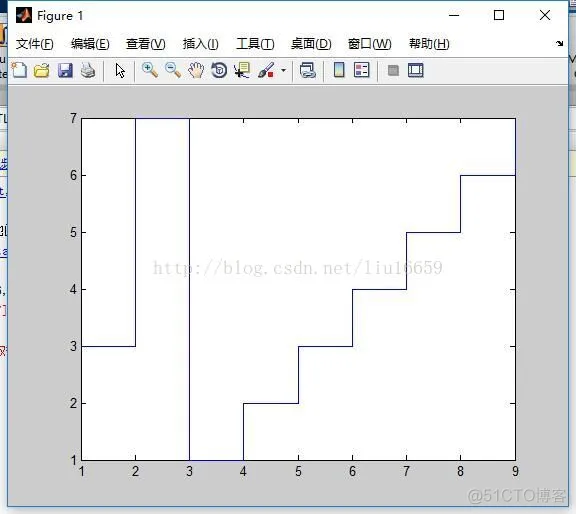Open the 桌面(D) menu
This screenshot has height=514, width=576.
coord(311,44)
